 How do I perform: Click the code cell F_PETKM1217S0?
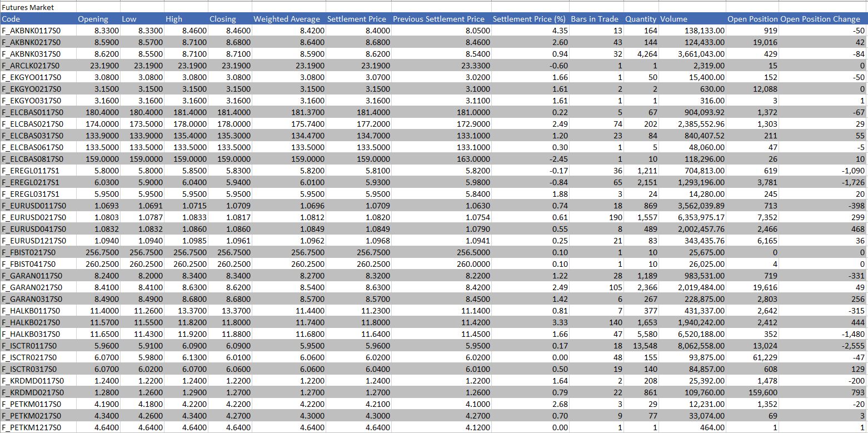tap(38, 427)
